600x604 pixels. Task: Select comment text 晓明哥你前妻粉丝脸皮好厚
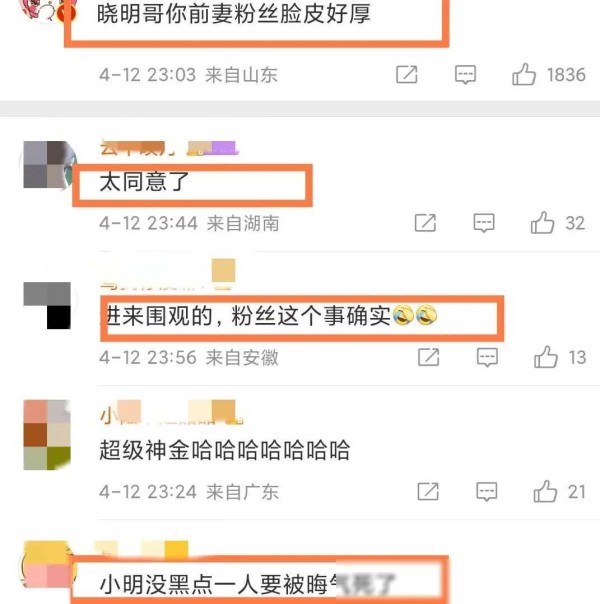pos(233,14)
